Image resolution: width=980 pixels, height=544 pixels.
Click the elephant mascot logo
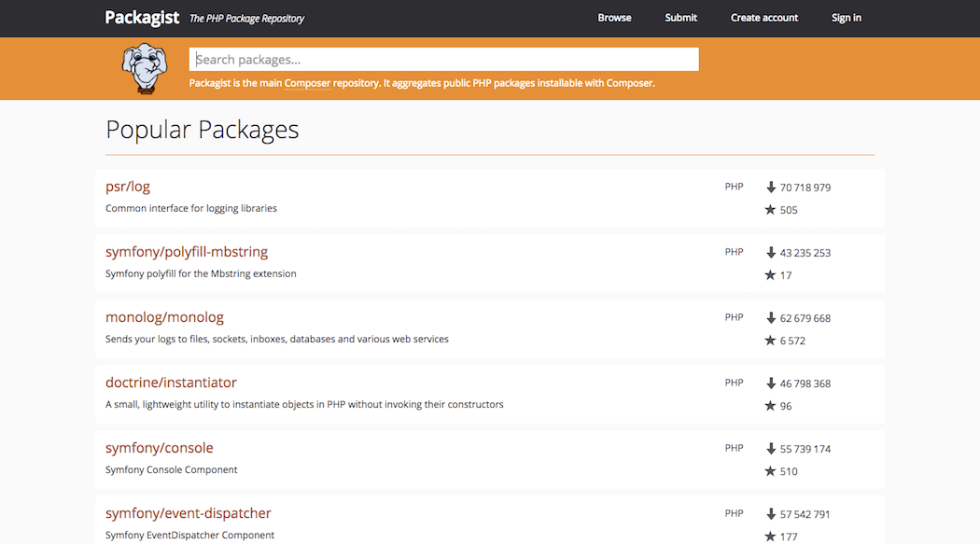tap(145, 69)
